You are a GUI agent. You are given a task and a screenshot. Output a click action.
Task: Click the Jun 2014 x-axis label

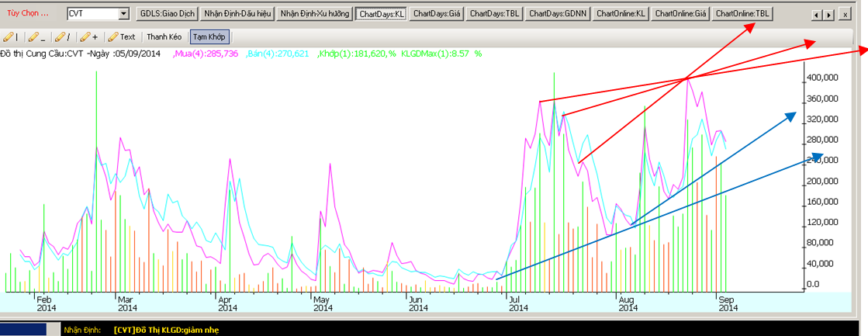(419, 303)
